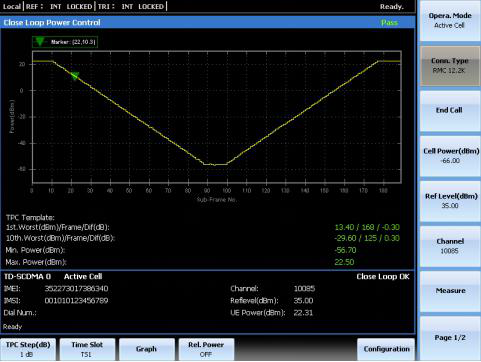Click the Max. Power(dBm) result value 22.50
This screenshot has height=362, width=481.
(344, 262)
